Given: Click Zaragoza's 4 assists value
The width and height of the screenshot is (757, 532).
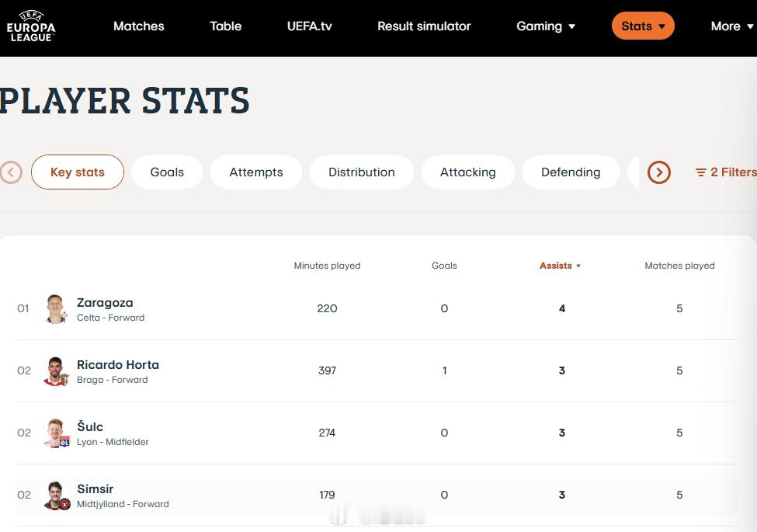Looking at the screenshot, I should tap(562, 308).
